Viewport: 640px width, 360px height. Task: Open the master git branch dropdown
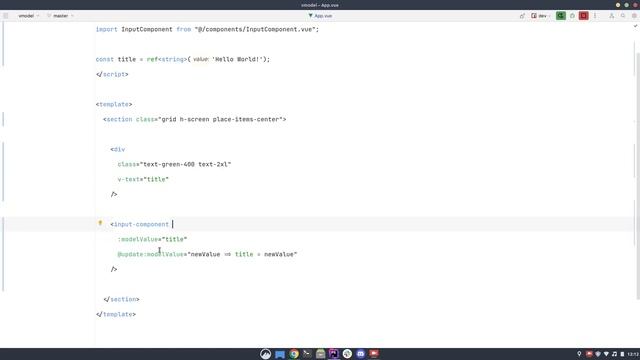(60, 16)
